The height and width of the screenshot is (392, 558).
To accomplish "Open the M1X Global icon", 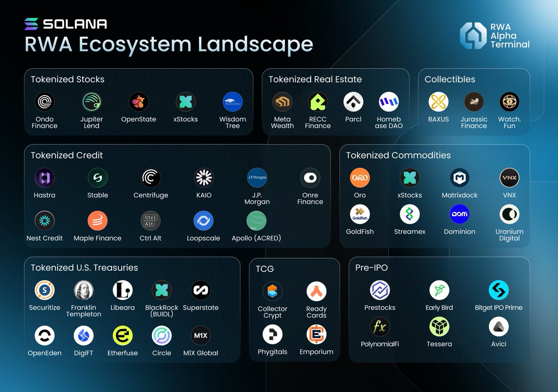I will (x=201, y=335).
